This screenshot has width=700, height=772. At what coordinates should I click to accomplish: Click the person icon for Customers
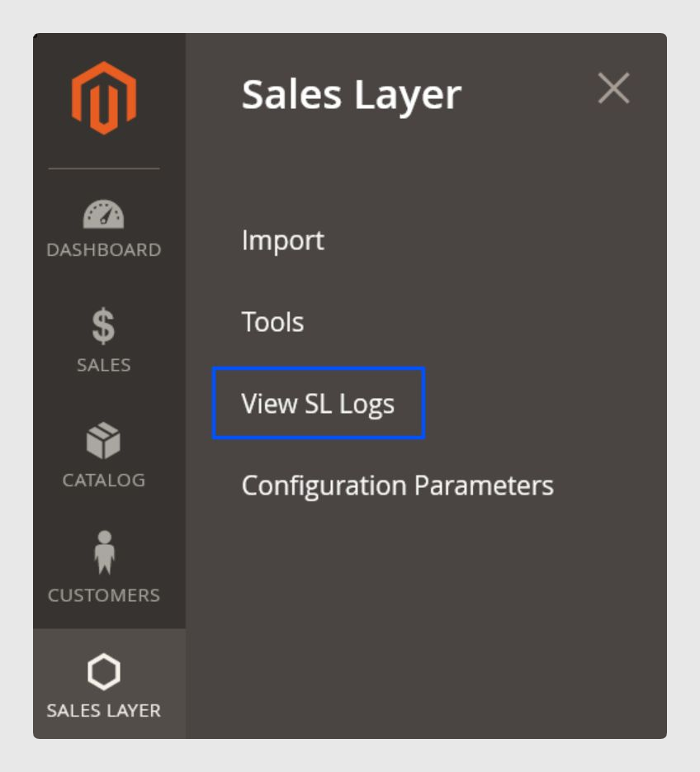point(104,552)
